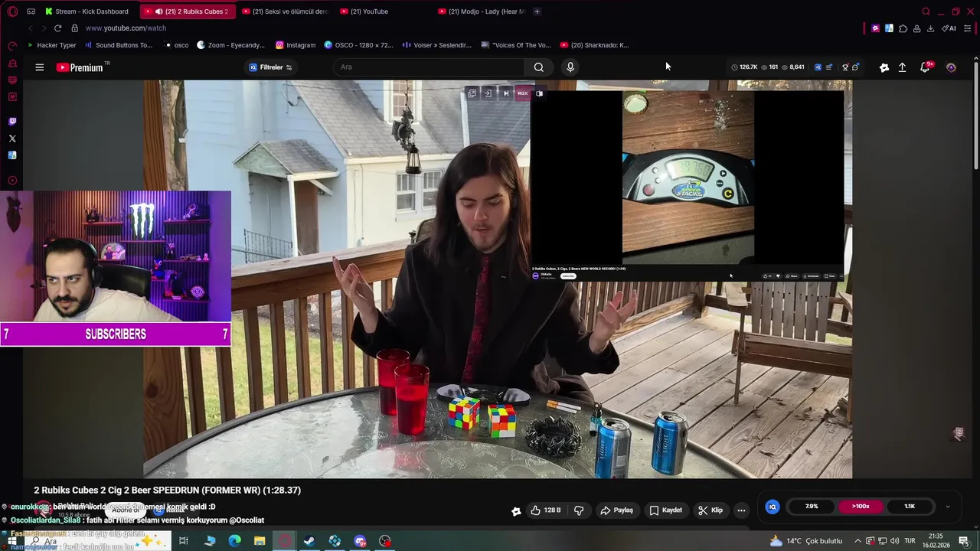Open the three-dots more actions menu

(741, 510)
